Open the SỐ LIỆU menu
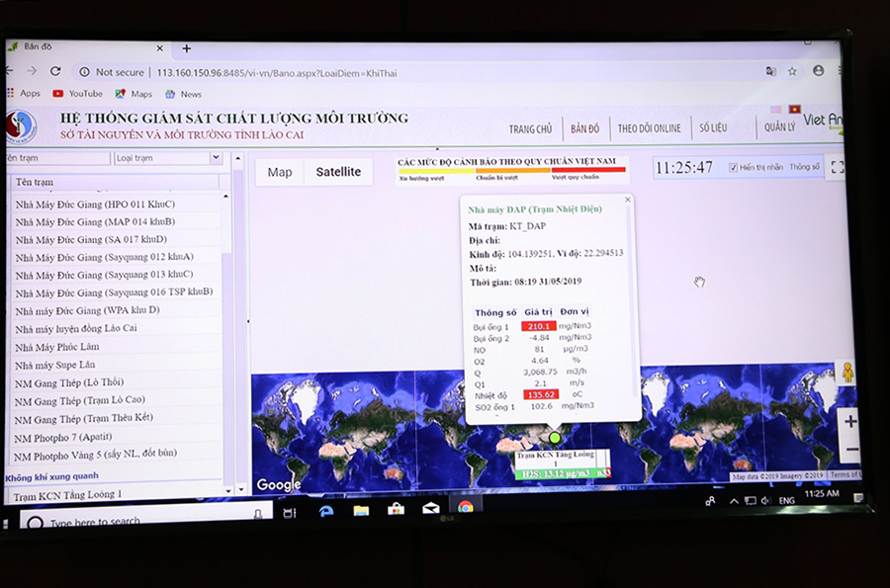Viewport: 890px width, 588px height. coord(713,127)
